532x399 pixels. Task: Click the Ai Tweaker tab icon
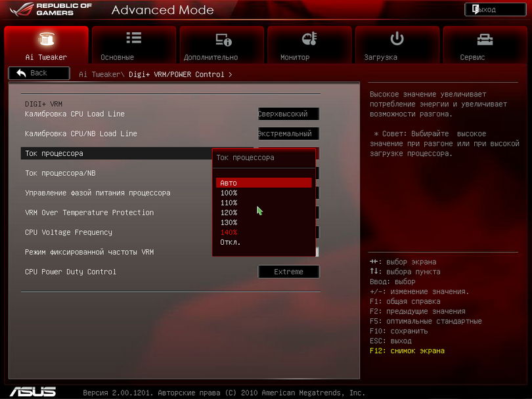pos(46,39)
